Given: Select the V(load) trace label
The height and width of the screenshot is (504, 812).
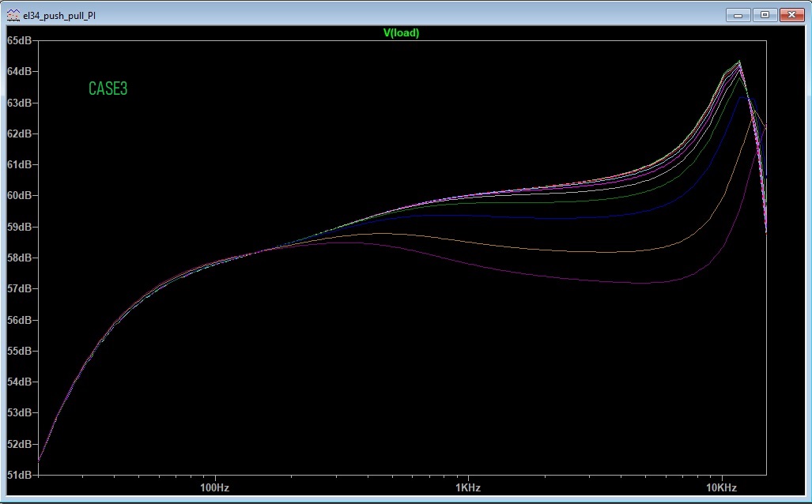Looking at the screenshot, I should tap(402, 33).
